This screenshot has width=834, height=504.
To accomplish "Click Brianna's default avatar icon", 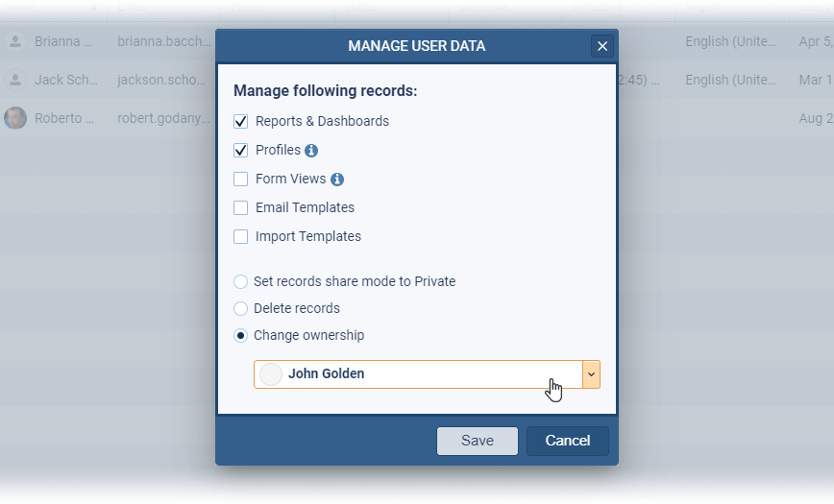I will 15,41.
